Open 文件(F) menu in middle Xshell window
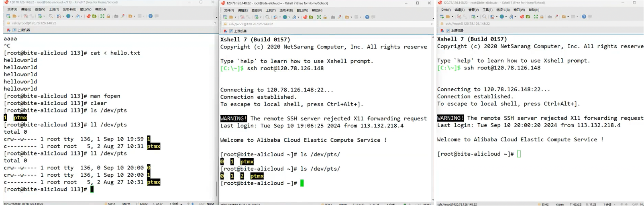 (229, 10)
